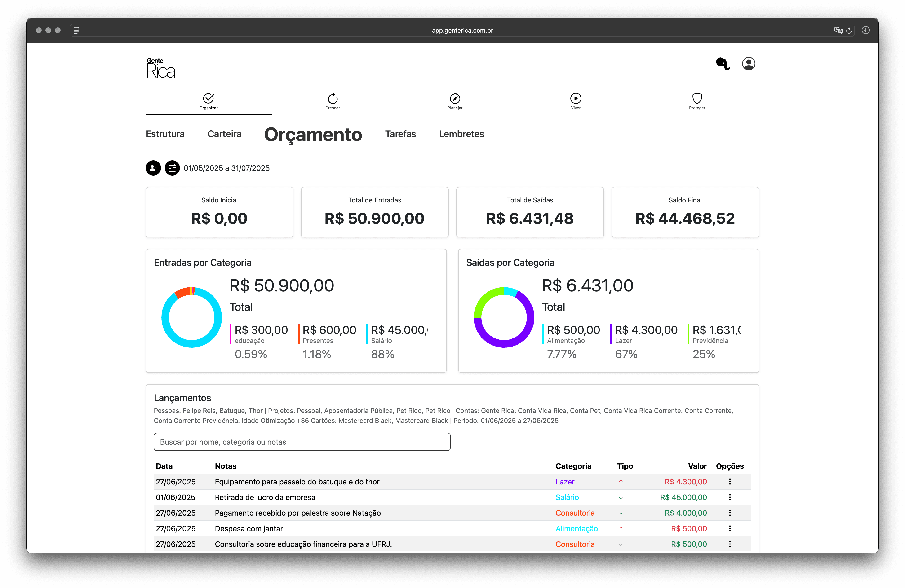Image resolution: width=905 pixels, height=588 pixels.
Task: Open the calendar date range filter icon
Action: [172, 168]
